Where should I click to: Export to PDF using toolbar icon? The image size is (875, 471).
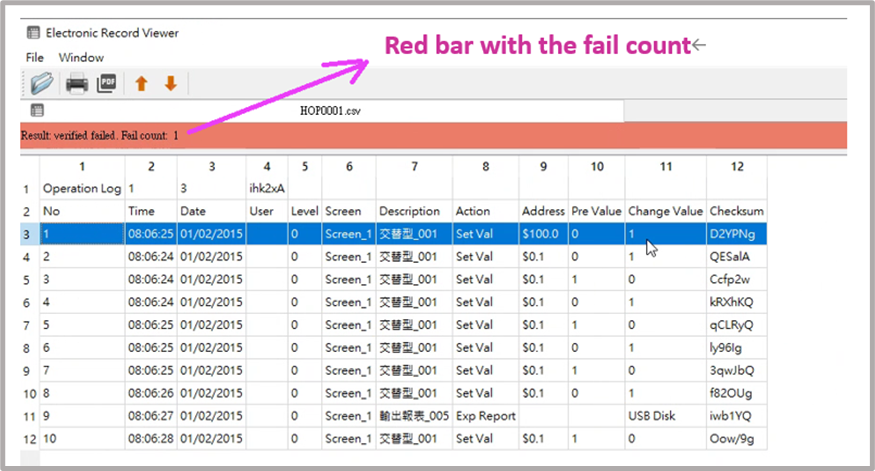[x=107, y=84]
